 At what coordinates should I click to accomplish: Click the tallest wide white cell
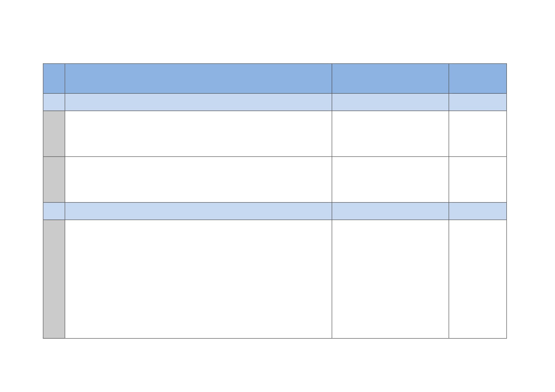pos(198,279)
